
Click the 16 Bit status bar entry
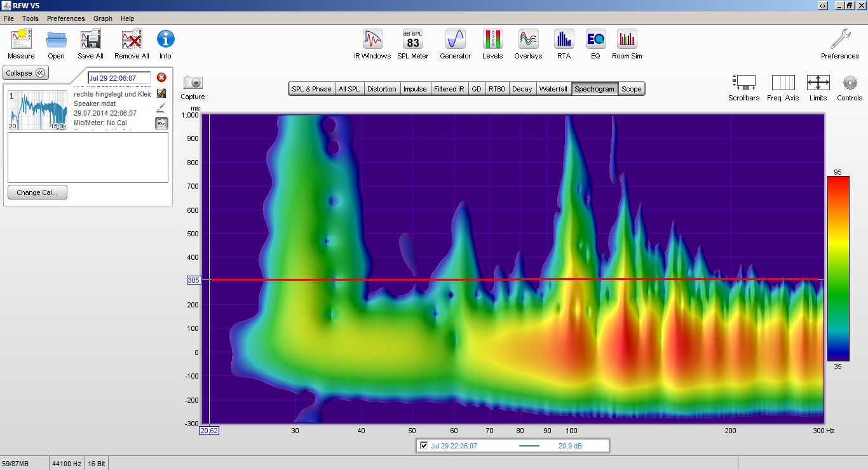[97, 464]
